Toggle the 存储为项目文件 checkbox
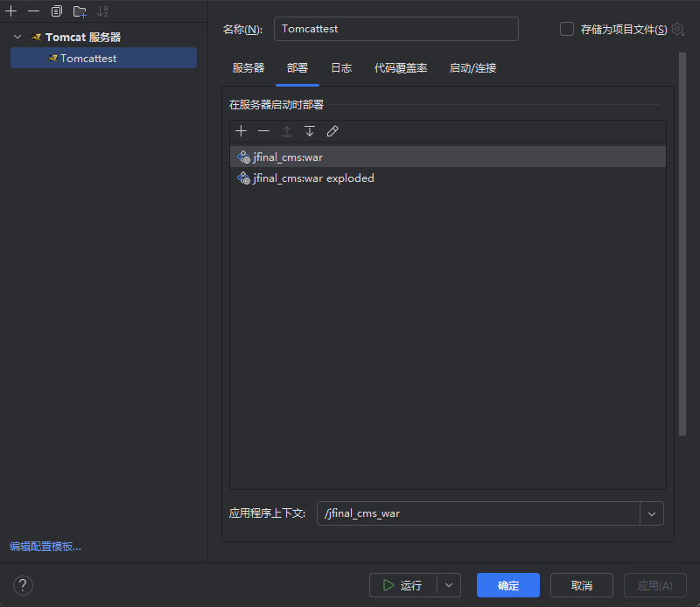Screen dimensions: 700x607 pyautogui.click(x=567, y=29)
